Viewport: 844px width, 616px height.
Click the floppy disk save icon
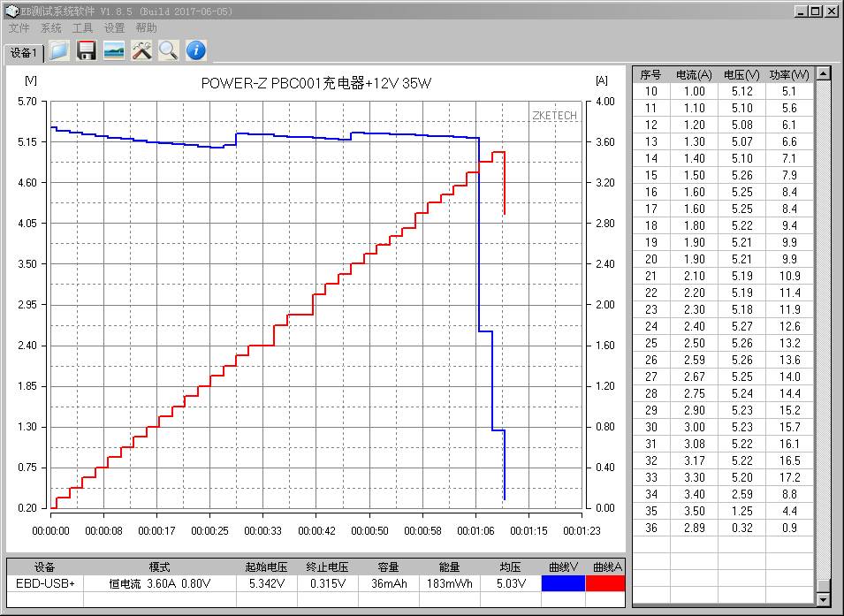click(86, 50)
